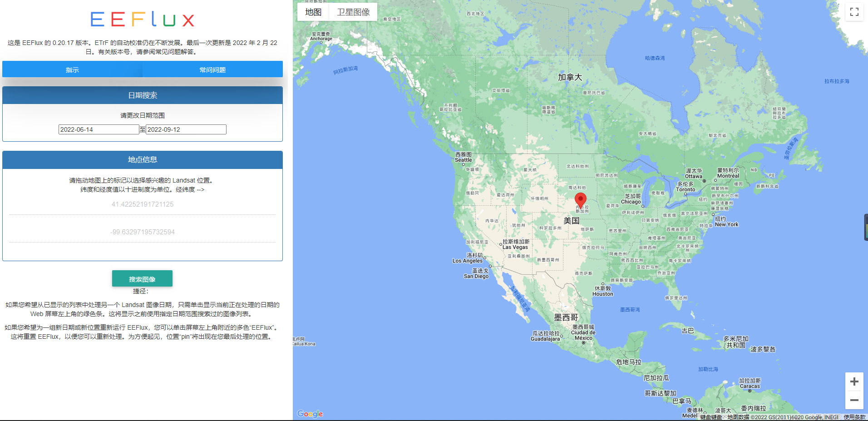
Task: Click the 哈德森湾 Hudson Bay label
Action: pyautogui.click(x=655, y=58)
